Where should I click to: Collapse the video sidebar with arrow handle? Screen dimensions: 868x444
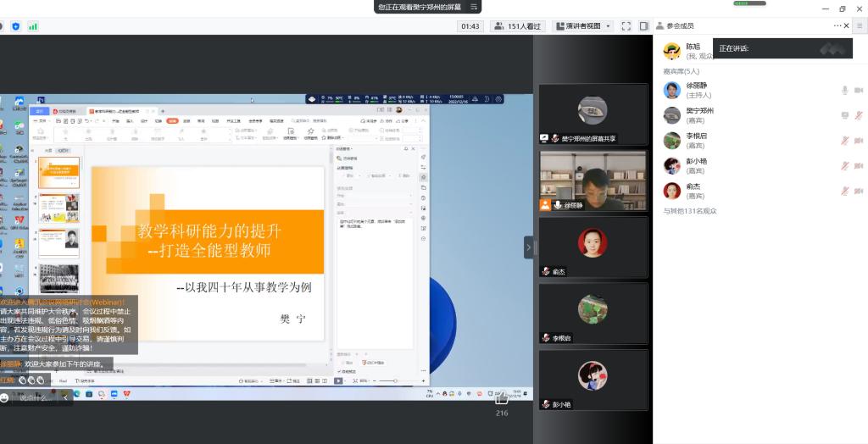529,247
